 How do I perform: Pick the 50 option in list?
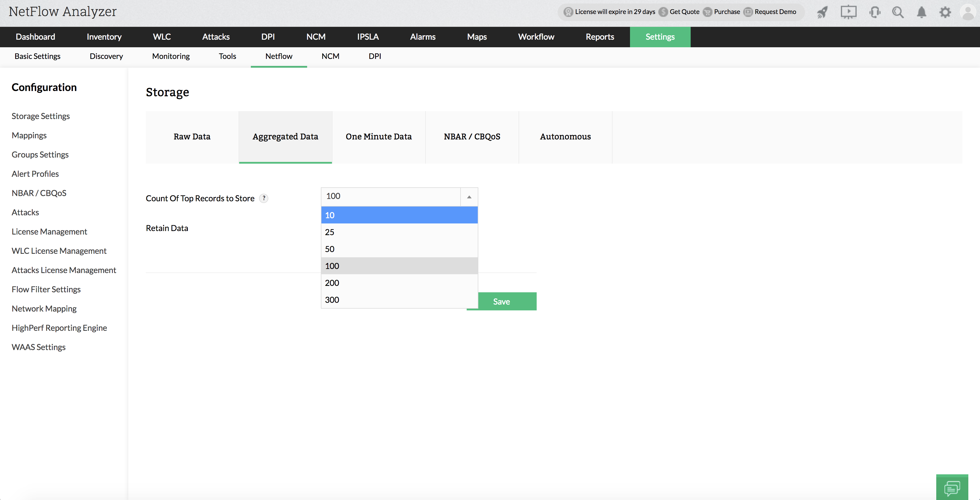click(399, 249)
